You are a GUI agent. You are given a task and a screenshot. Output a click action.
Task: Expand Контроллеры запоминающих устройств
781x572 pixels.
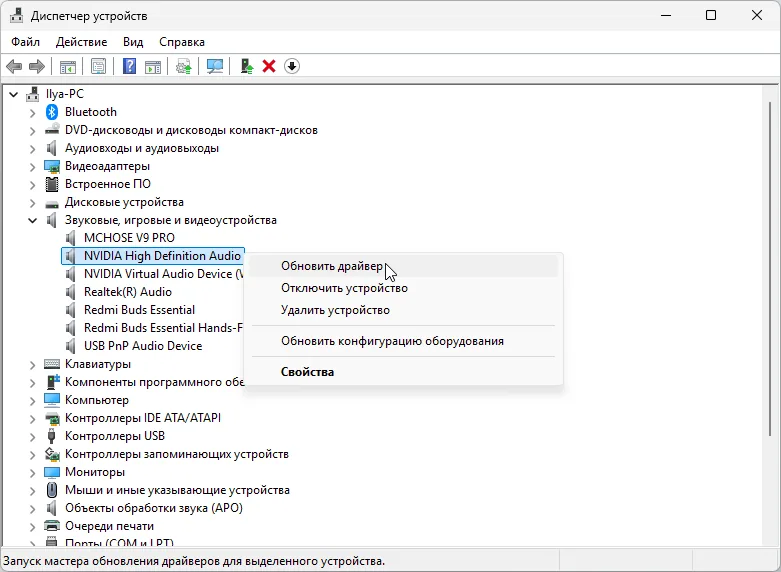click(x=33, y=454)
